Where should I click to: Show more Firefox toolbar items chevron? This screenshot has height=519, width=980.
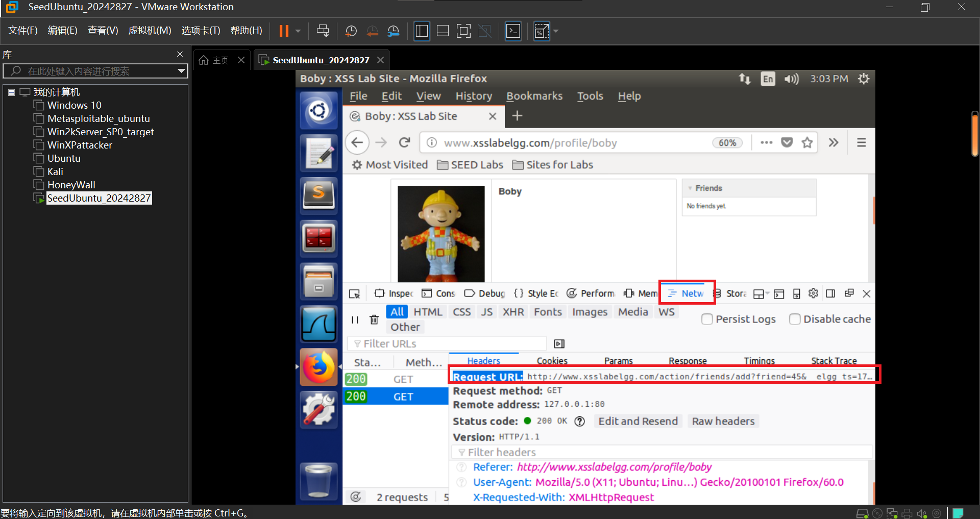coord(834,142)
